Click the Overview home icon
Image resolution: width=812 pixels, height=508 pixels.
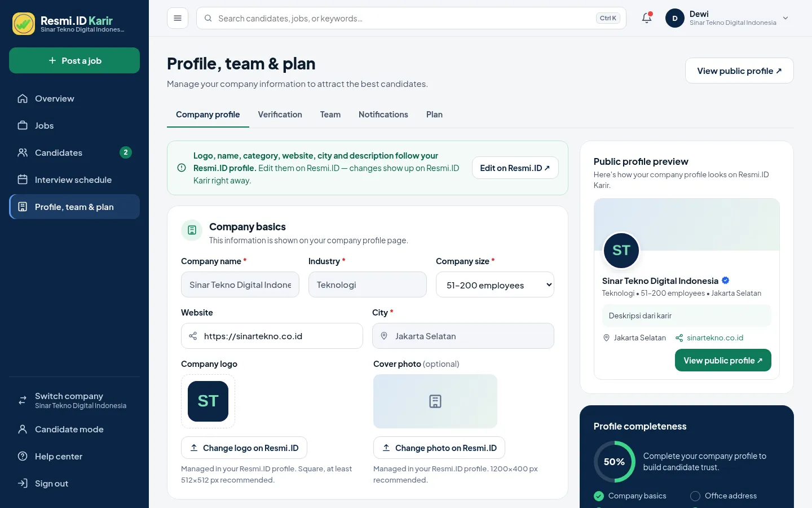23,98
